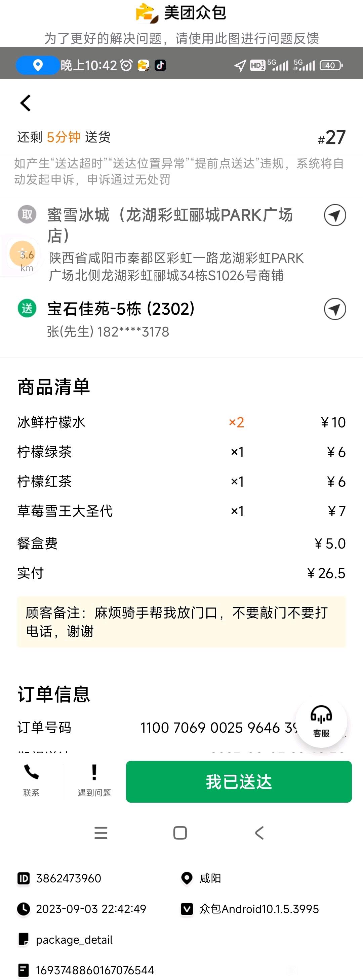Tap the blue location pill in status bar

coord(37,65)
